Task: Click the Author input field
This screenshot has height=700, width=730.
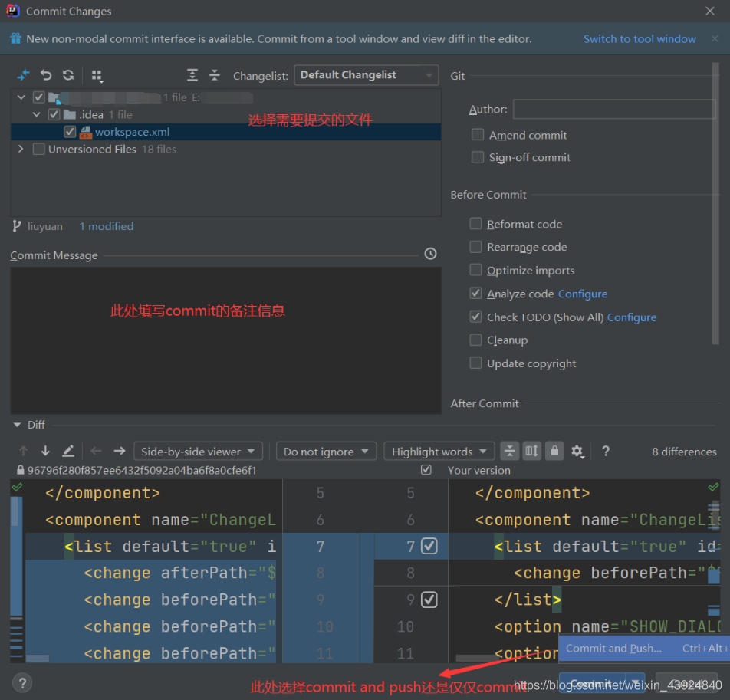Action: (x=613, y=110)
